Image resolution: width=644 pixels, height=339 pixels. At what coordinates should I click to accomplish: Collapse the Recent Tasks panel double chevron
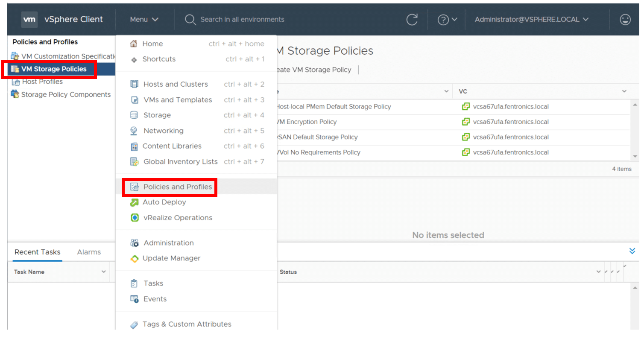click(632, 251)
